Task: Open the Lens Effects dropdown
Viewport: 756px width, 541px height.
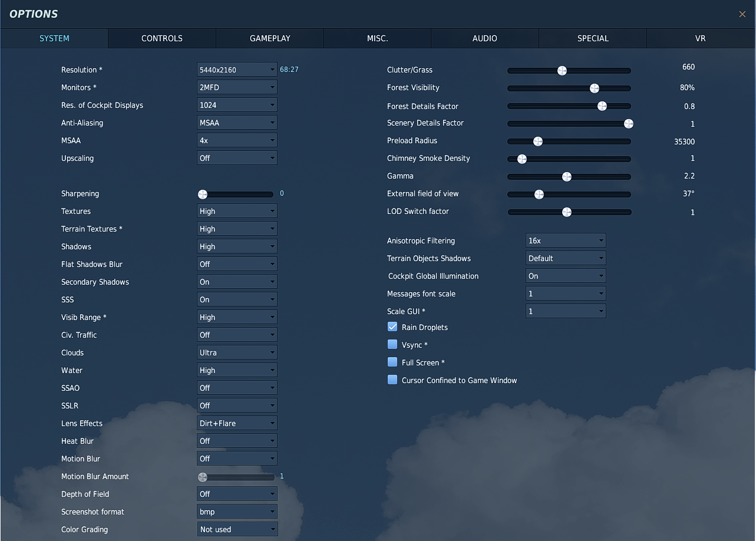Action: tap(236, 423)
